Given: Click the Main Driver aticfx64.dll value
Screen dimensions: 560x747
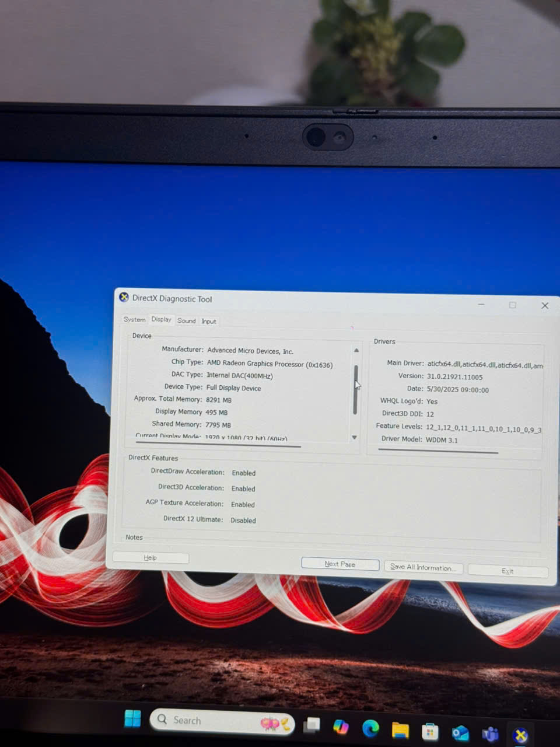Looking at the screenshot, I should [x=485, y=365].
